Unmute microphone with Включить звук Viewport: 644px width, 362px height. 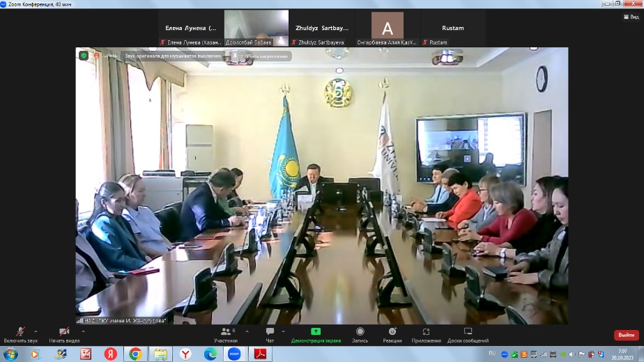coord(20,334)
